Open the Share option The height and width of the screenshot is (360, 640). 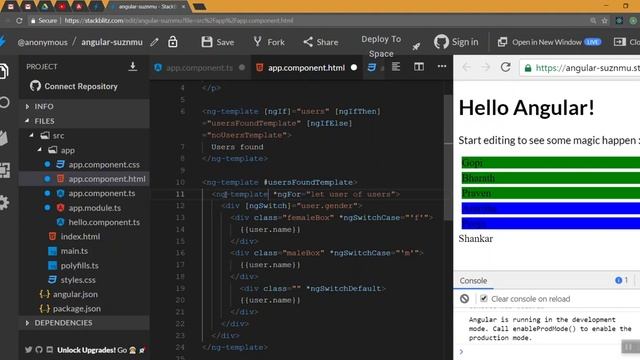[x=321, y=42]
